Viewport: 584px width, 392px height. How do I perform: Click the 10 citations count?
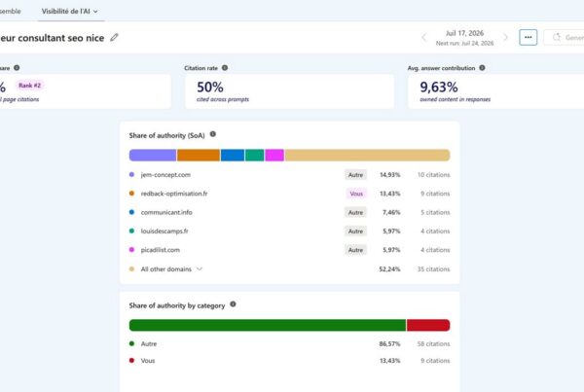(433, 174)
